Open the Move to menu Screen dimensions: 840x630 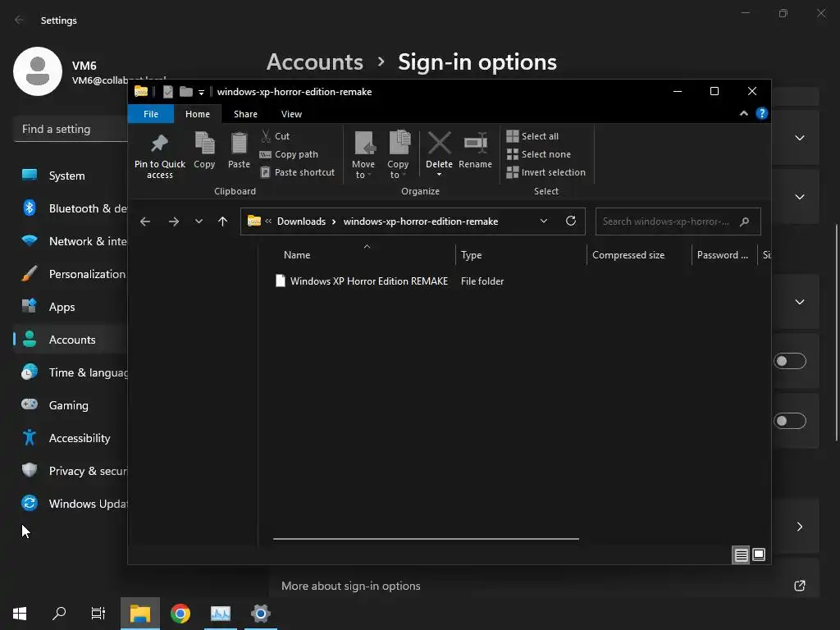point(363,155)
